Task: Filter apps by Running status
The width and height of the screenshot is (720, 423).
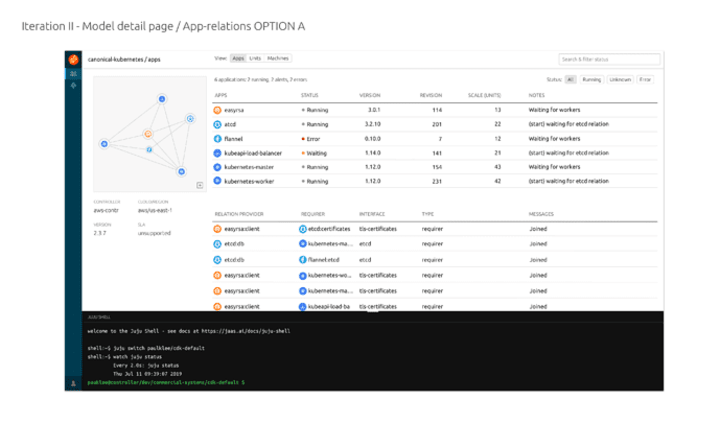Action: (x=591, y=79)
